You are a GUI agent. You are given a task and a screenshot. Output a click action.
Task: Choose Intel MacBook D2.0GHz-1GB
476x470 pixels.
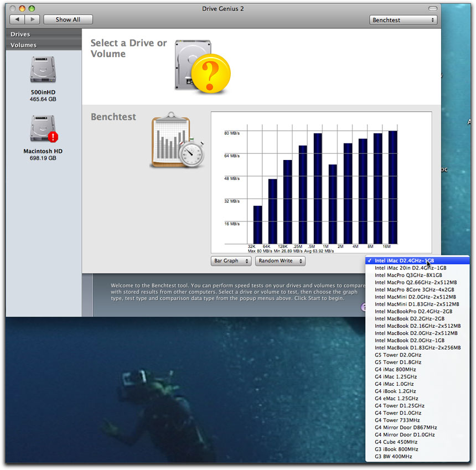click(417, 340)
